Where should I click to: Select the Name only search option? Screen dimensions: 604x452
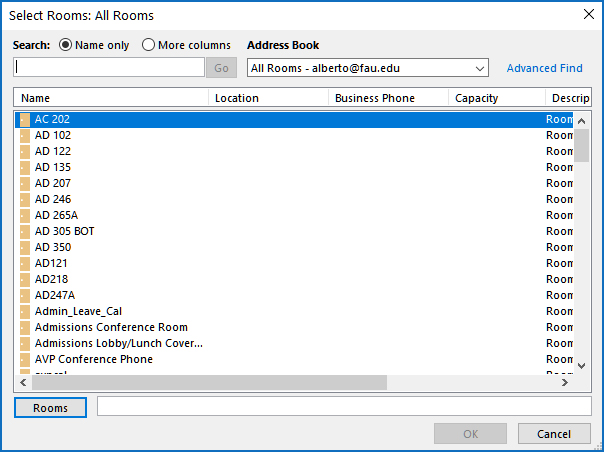coord(67,45)
